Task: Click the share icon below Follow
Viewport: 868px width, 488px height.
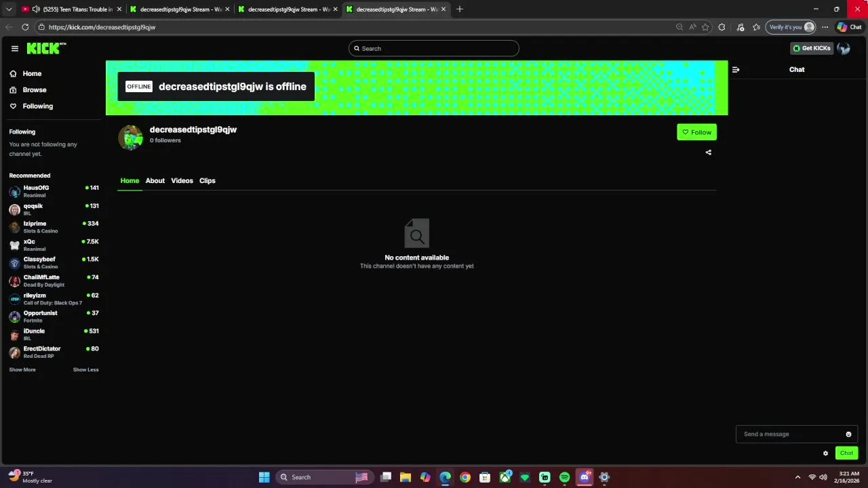Action: (x=709, y=152)
